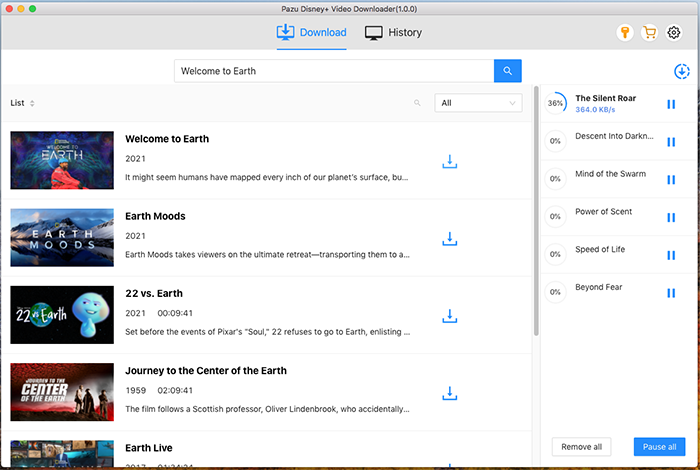This screenshot has width=700, height=470.
Task: Download Journey to the Center of the Earth
Action: (x=449, y=393)
